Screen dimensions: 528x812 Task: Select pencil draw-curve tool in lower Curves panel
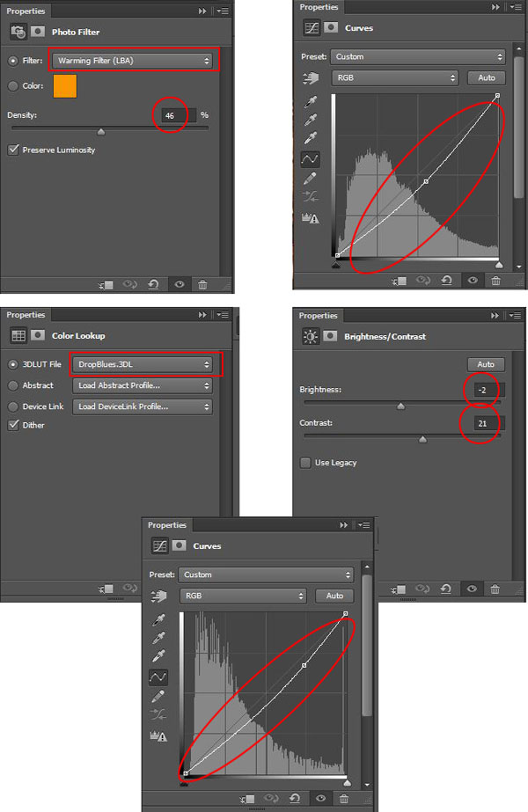point(158,697)
